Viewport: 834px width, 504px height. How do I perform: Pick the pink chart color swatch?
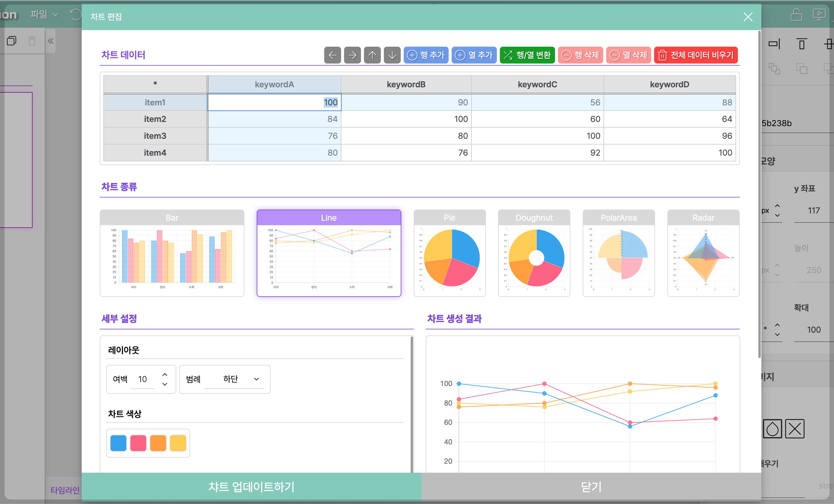point(138,443)
